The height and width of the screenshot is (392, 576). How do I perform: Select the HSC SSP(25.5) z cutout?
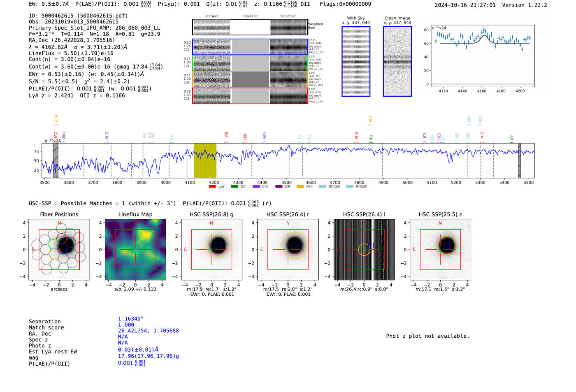440,250
